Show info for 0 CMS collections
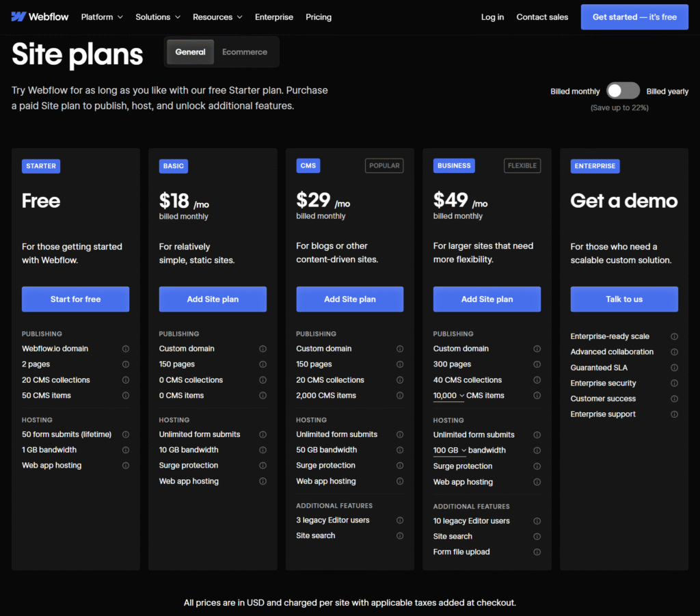The height and width of the screenshot is (616, 700). point(263,380)
